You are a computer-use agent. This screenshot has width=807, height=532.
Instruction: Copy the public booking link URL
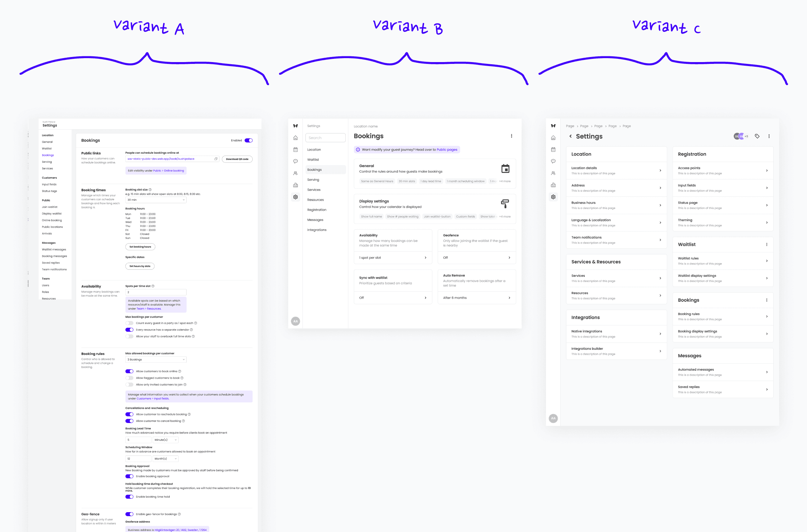click(216, 159)
